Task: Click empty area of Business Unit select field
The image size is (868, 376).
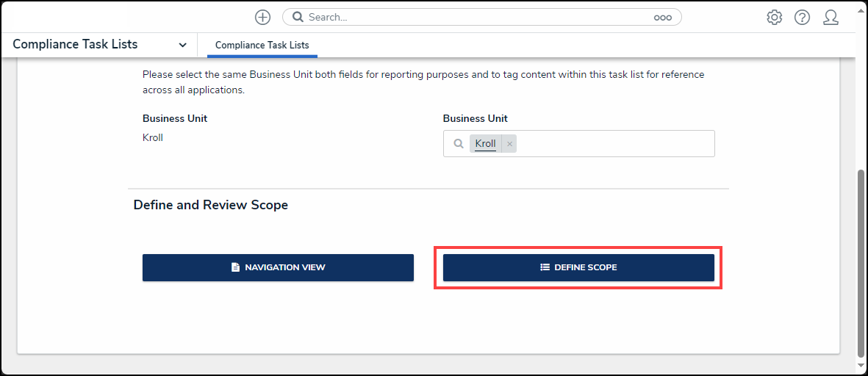Action: point(614,144)
